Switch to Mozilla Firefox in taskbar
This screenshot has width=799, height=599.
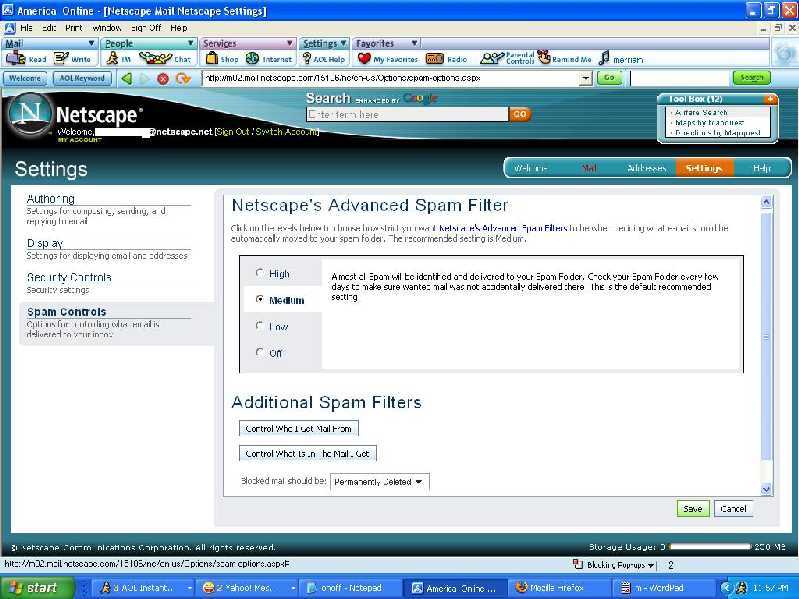[x=557, y=588]
